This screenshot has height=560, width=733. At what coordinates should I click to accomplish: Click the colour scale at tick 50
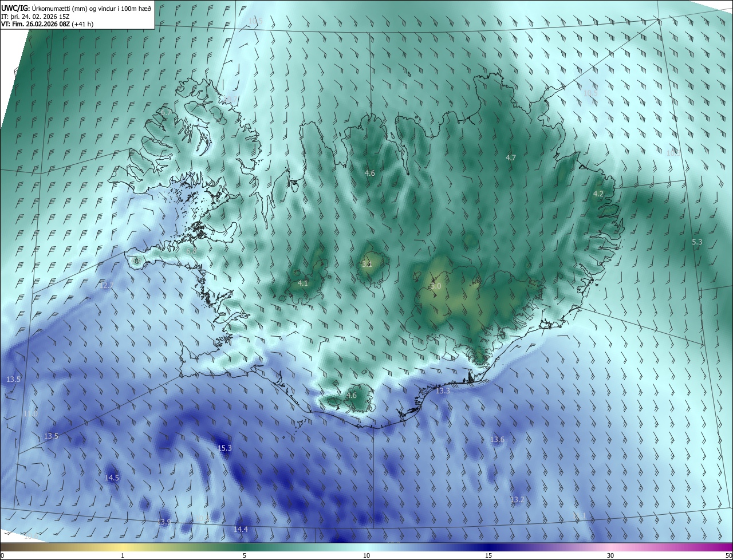(728, 555)
